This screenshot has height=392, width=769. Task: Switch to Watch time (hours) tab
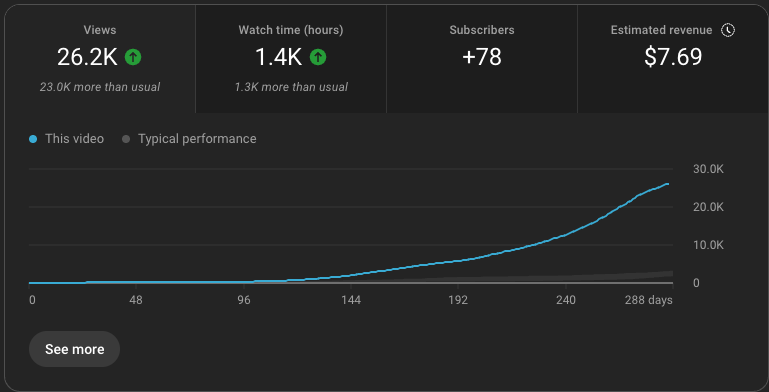pyautogui.click(x=291, y=59)
